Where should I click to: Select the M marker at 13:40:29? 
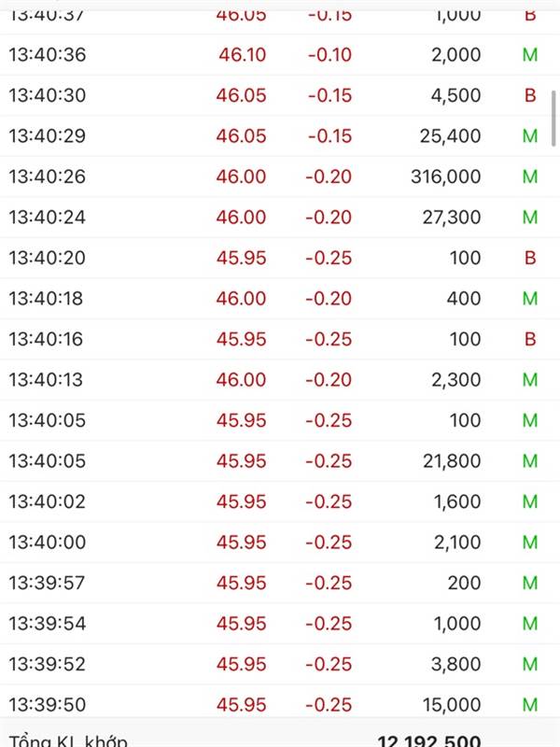pyautogui.click(x=530, y=135)
